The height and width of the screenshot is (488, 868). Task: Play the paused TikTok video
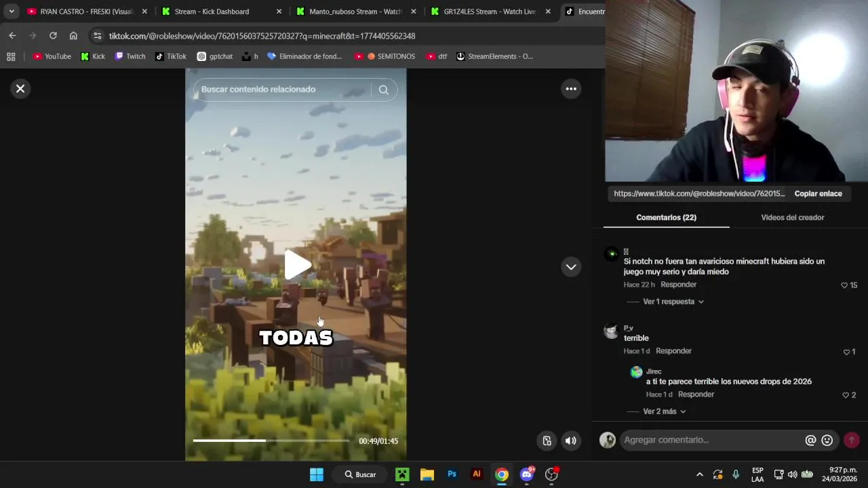296,265
